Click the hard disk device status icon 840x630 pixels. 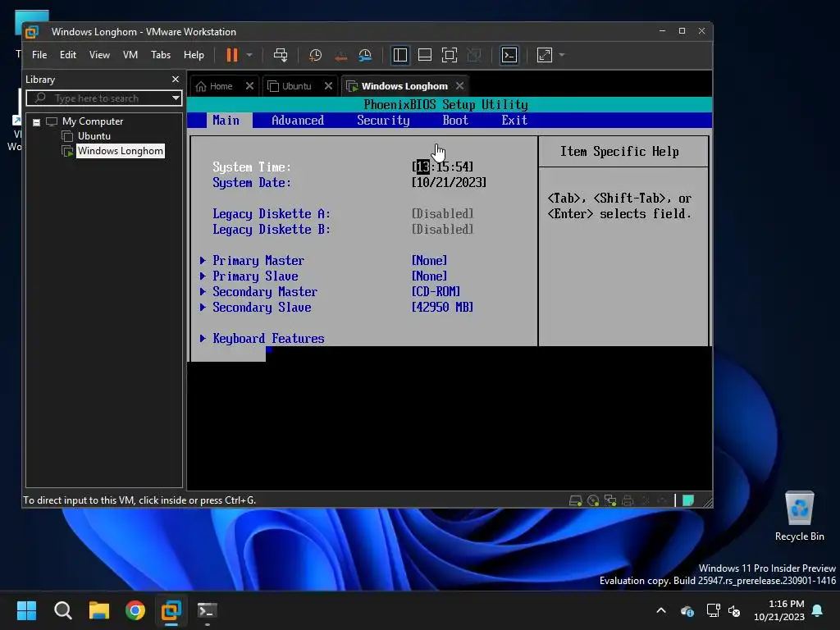click(x=575, y=500)
